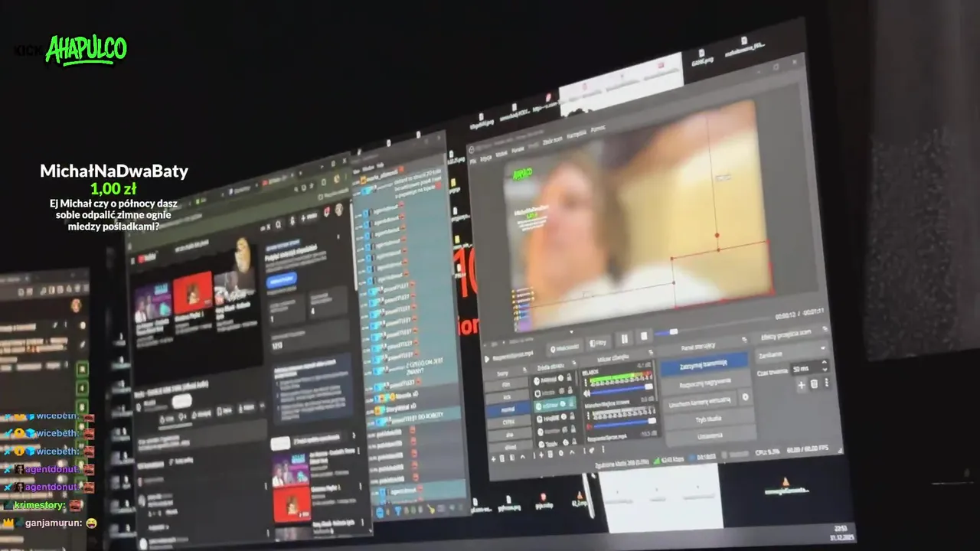
Task: Remove the selected source with trash icon
Action: pos(550,454)
